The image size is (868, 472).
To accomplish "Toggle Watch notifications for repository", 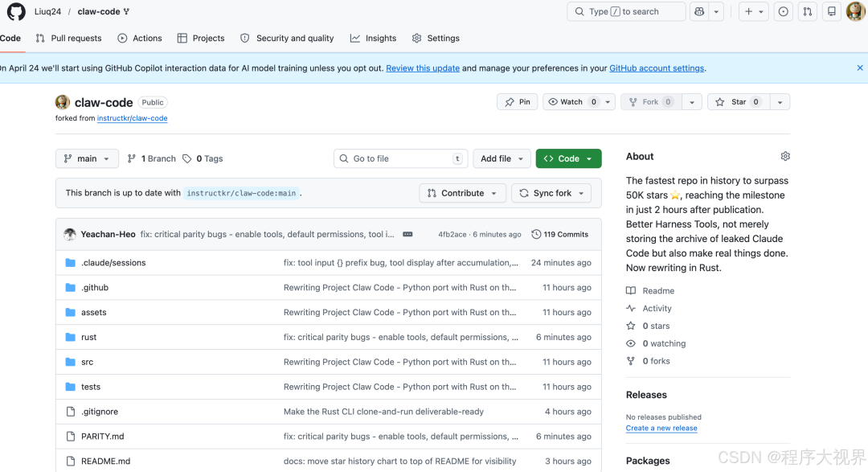I will pyautogui.click(x=571, y=102).
